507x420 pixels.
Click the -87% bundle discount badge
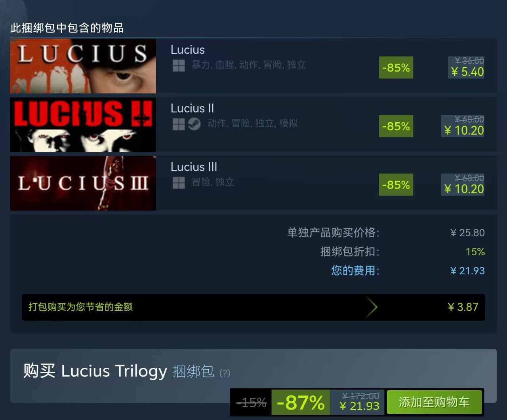point(301,403)
